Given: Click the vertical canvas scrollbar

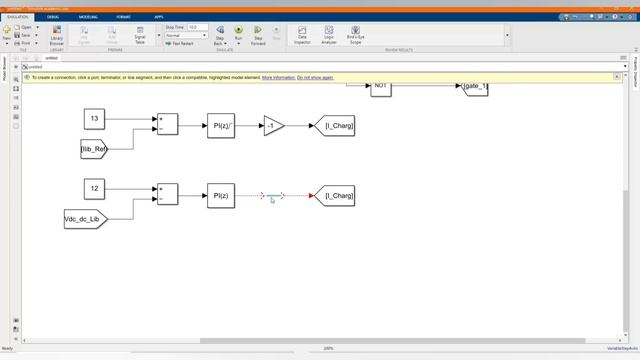Looking at the screenshot, I should (625, 260).
